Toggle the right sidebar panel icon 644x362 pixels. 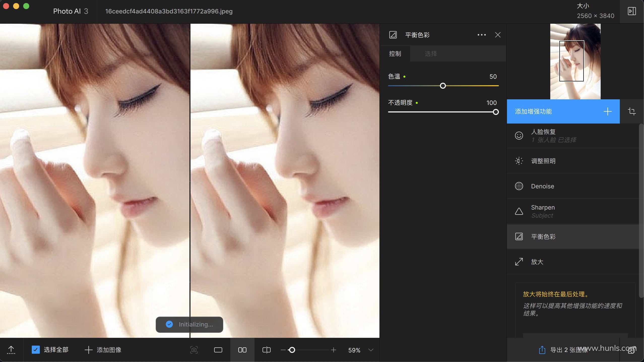pyautogui.click(x=632, y=11)
